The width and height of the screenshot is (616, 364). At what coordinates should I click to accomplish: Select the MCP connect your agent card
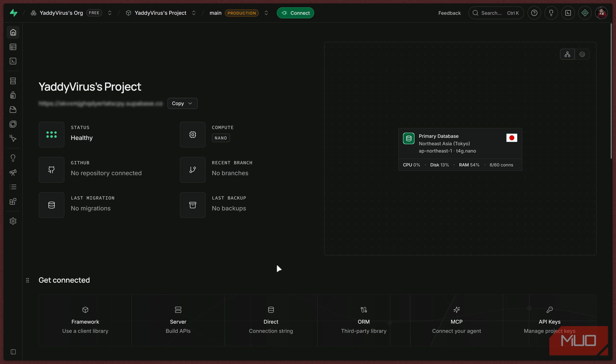[x=456, y=320]
